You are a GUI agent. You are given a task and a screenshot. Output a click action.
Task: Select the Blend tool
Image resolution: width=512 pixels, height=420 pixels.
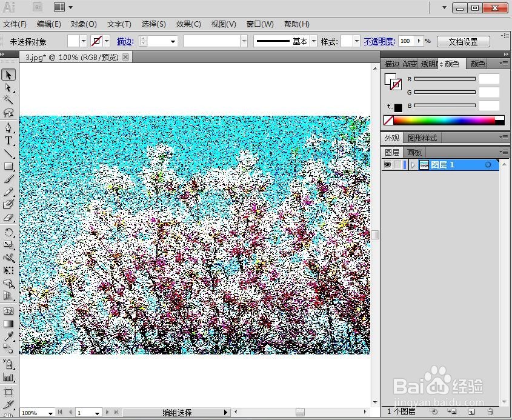tap(8, 349)
